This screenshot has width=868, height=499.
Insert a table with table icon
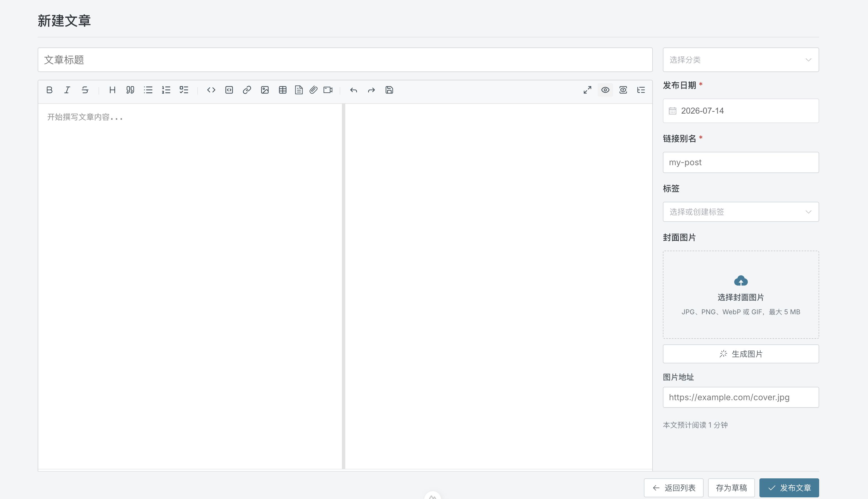282,90
